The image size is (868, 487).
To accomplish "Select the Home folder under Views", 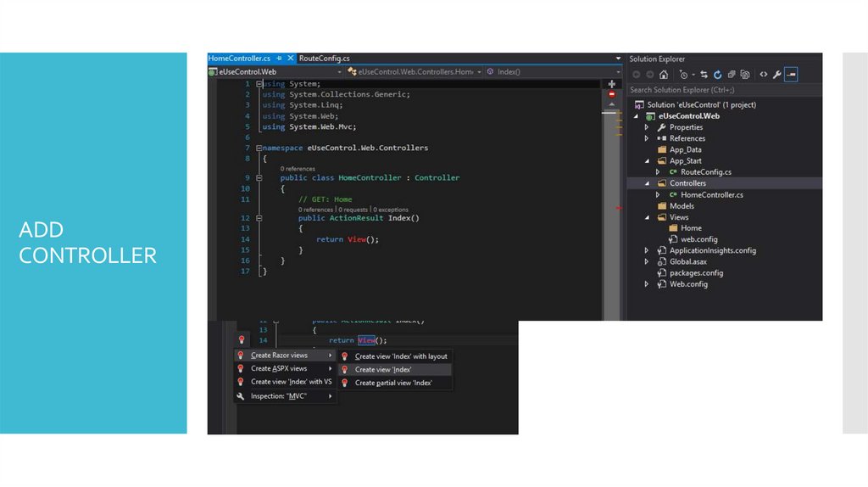I will click(691, 228).
